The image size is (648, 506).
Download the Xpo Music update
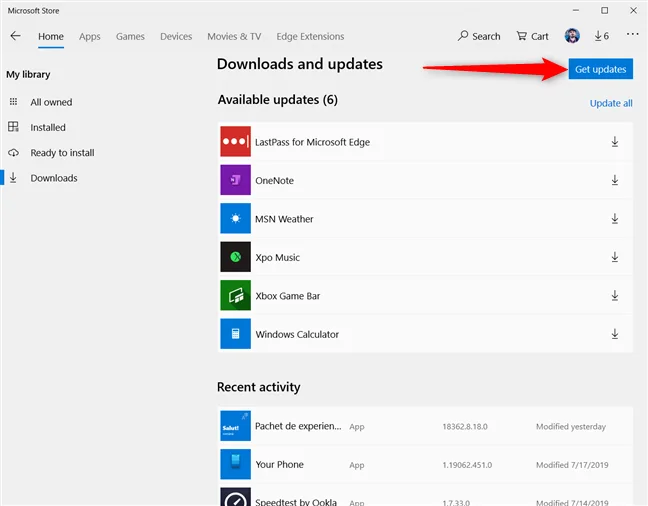615,257
